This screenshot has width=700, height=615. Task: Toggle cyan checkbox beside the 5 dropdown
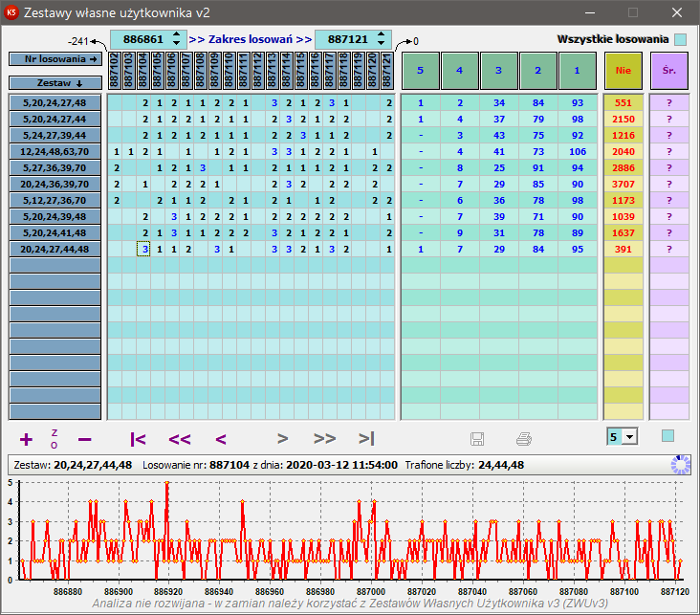(667, 436)
